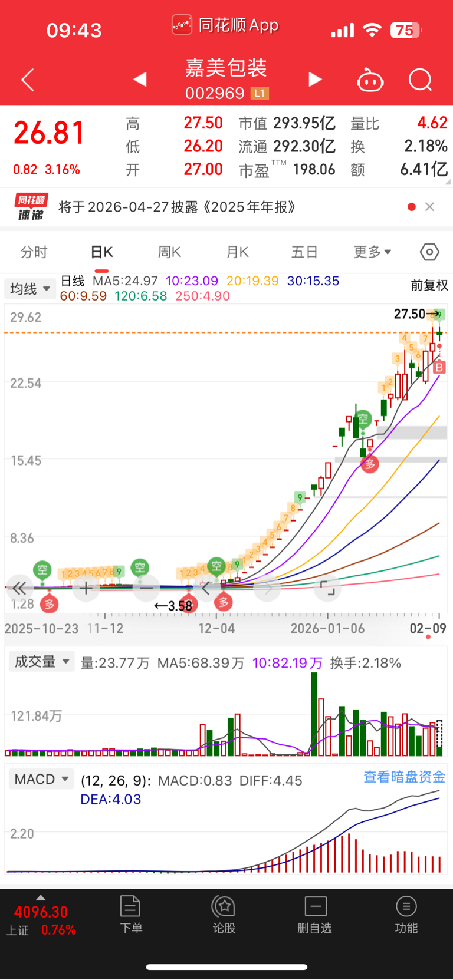Open the AI robot assistant icon

click(x=370, y=80)
